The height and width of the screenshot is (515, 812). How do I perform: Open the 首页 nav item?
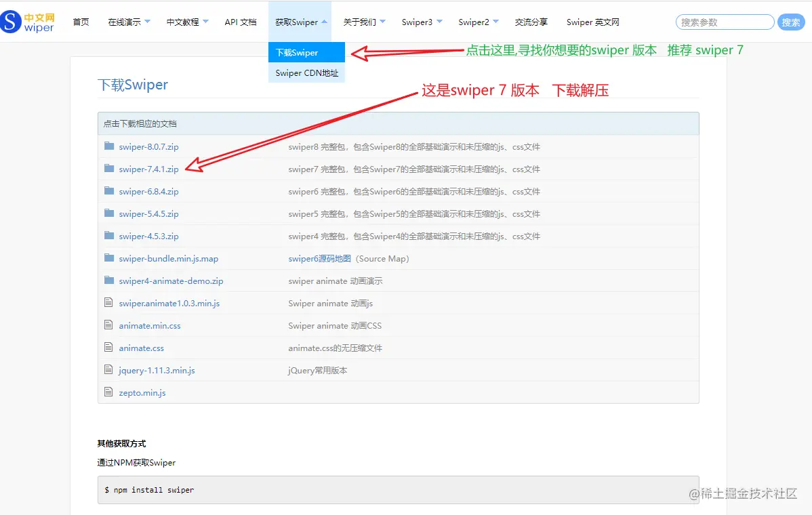(x=81, y=22)
